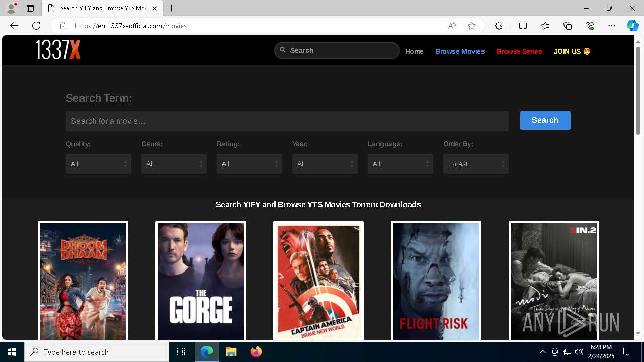Click the JOIN US nav link
The width and height of the screenshot is (644, 362).
click(x=572, y=51)
